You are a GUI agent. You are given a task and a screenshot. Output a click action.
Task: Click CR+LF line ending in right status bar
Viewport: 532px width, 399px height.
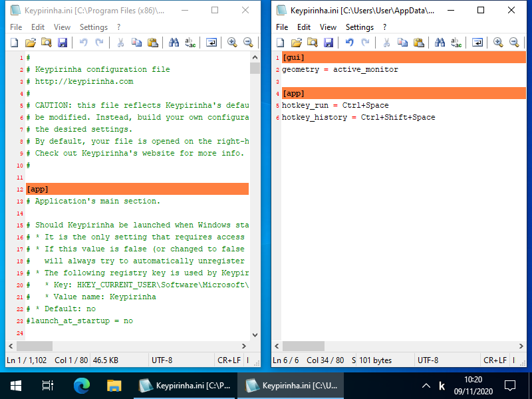tap(495, 360)
